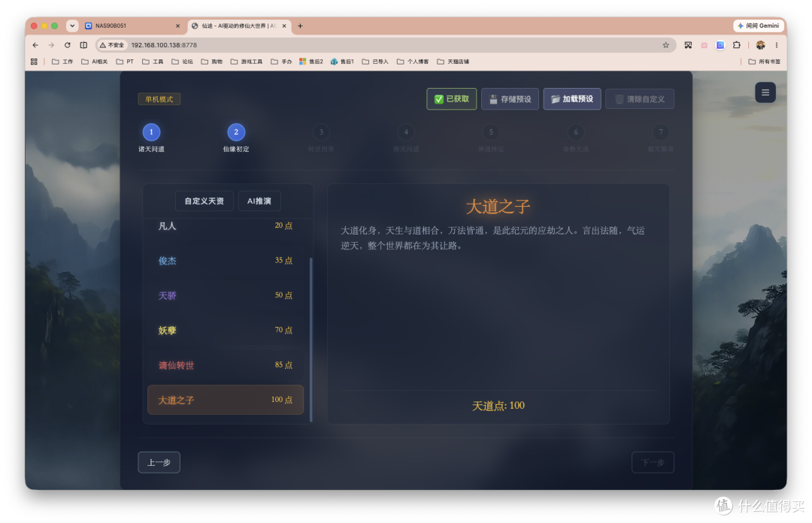This screenshot has height=523, width=812.
Task: Open the 售后2 bookmark
Action: point(311,62)
